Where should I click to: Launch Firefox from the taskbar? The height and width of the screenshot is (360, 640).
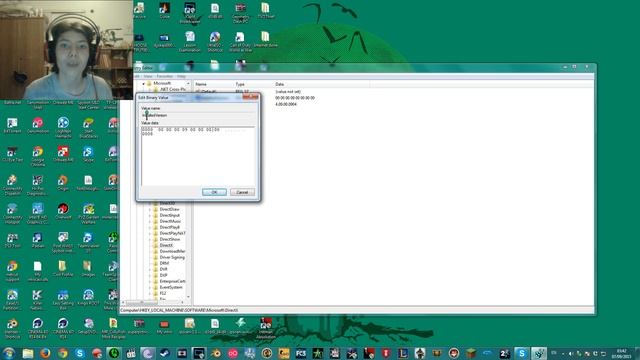pyautogui.click(x=45, y=353)
